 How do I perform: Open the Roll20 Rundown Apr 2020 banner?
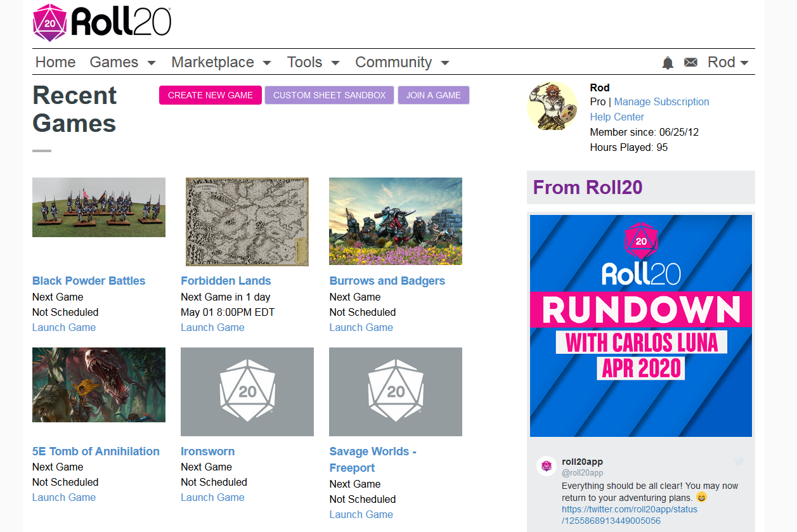[x=641, y=326]
